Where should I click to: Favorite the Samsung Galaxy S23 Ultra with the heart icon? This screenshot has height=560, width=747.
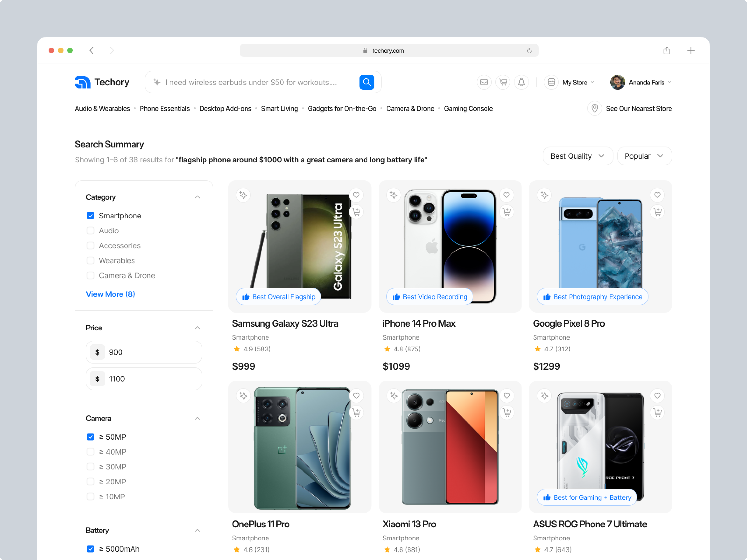[x=356, y=195]
